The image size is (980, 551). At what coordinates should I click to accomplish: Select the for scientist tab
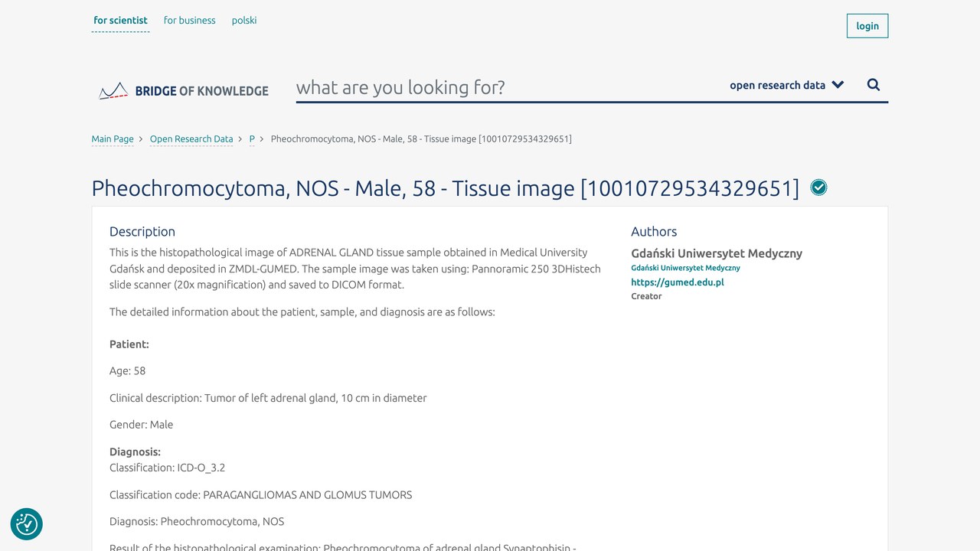click(x=120, y=21)
